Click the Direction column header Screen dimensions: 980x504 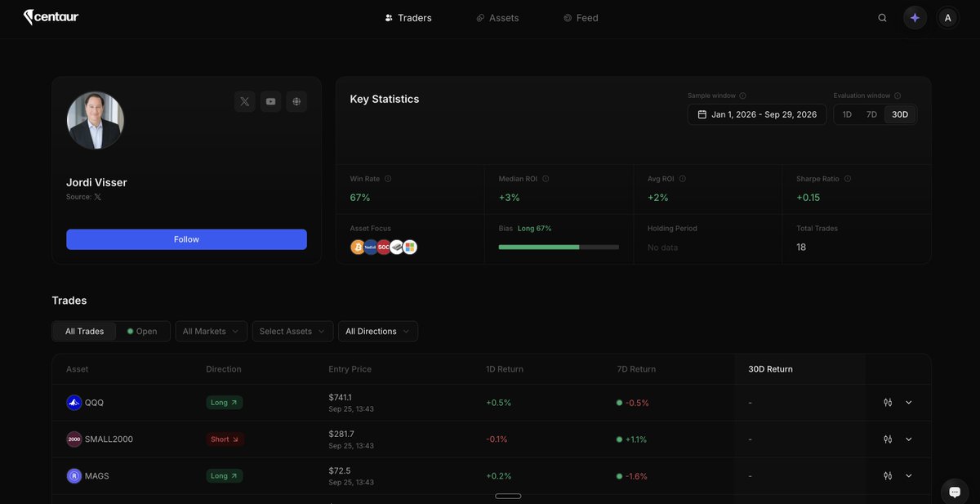click(x=224, y=369)
